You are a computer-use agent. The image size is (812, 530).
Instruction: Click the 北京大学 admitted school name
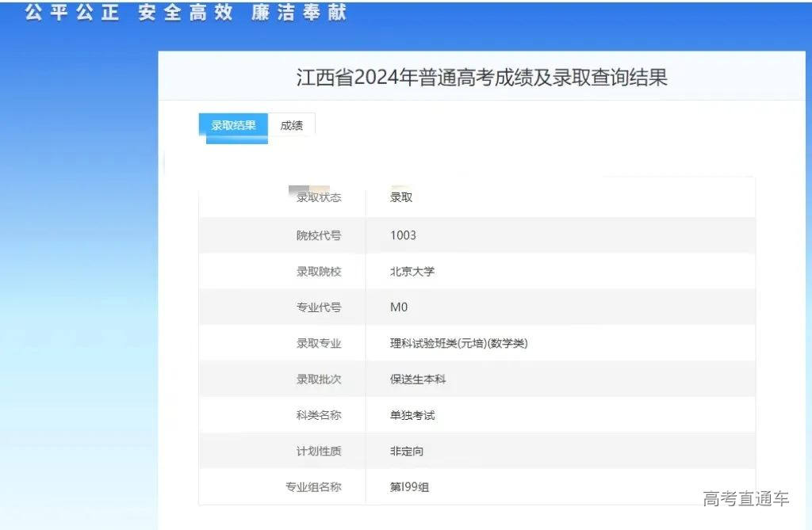[410, 271]
